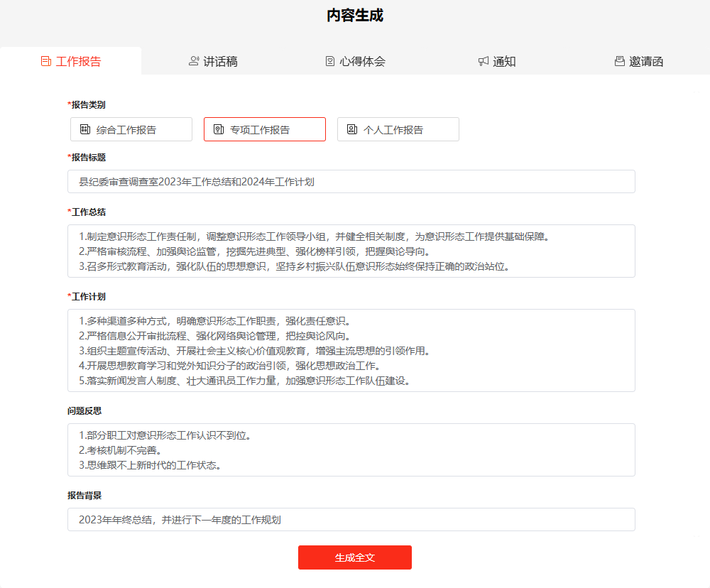
Task: Click the 生成全文 button
Action: tap(355, 557)
